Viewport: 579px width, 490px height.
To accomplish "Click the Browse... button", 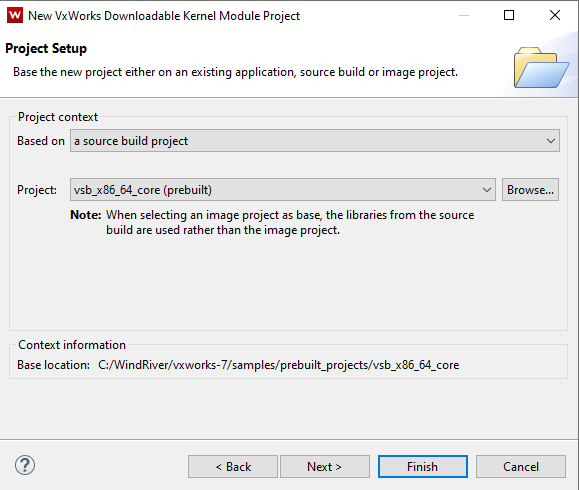I will (x=530, y=190).
